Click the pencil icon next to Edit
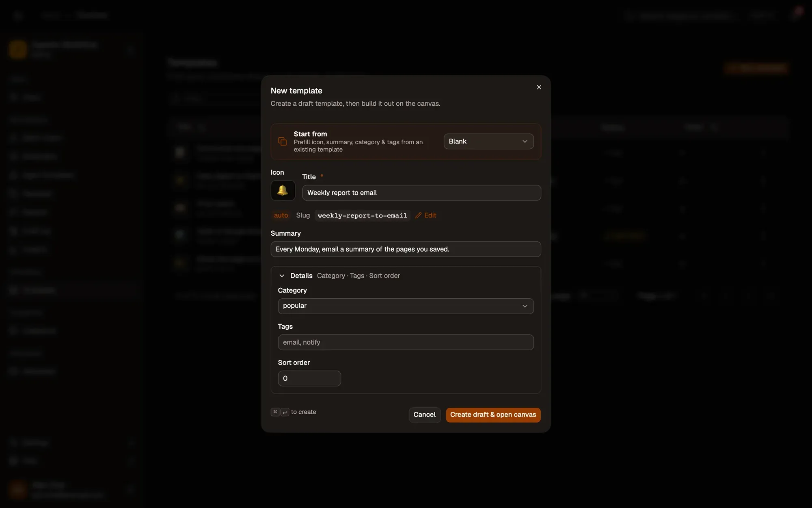Screen dimensions: 812x508 [418, 215]
